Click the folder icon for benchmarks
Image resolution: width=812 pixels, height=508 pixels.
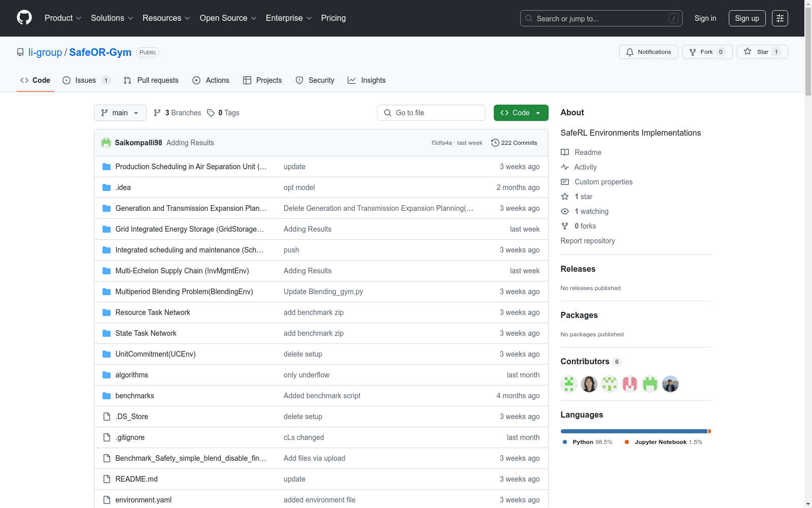107,396
